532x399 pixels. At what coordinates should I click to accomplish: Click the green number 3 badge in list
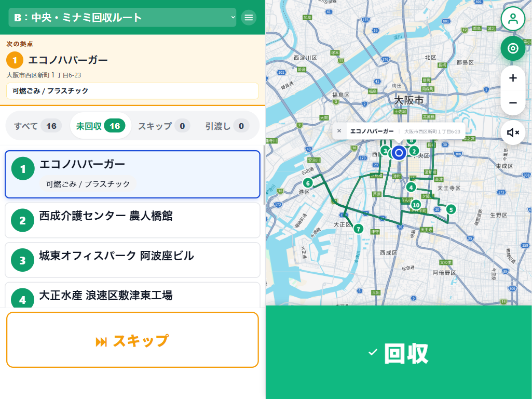coord(22,260)
